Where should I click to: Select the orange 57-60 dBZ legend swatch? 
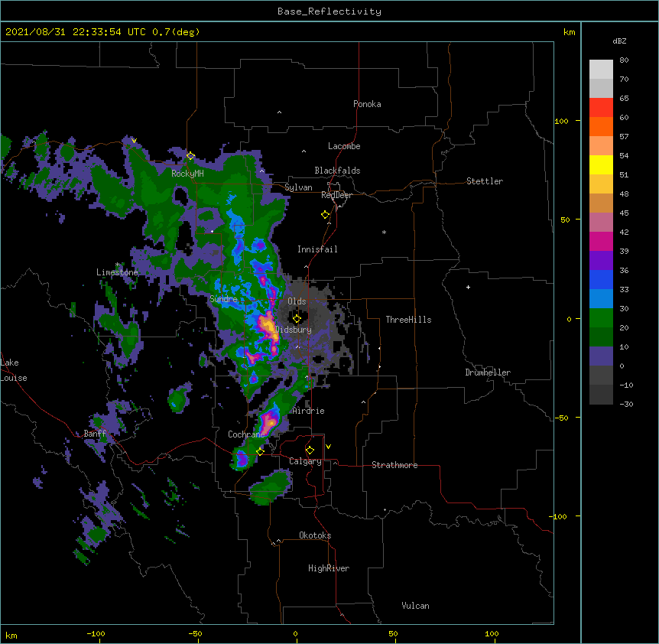[x=601, y=126]
